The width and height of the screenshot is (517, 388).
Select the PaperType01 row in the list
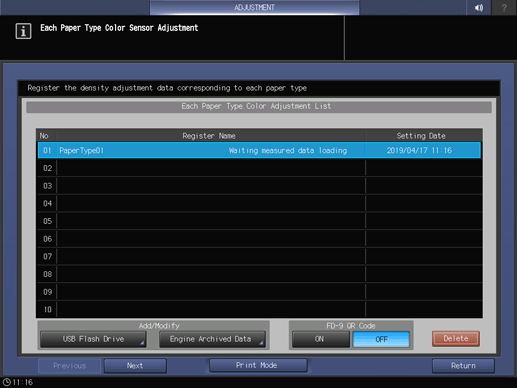tap(259, 150)
